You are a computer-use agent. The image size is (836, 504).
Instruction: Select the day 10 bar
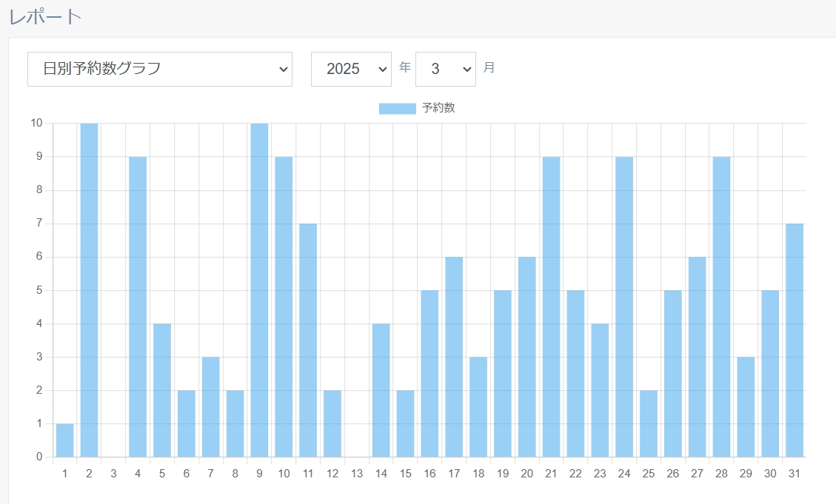[x=284, y=306]
